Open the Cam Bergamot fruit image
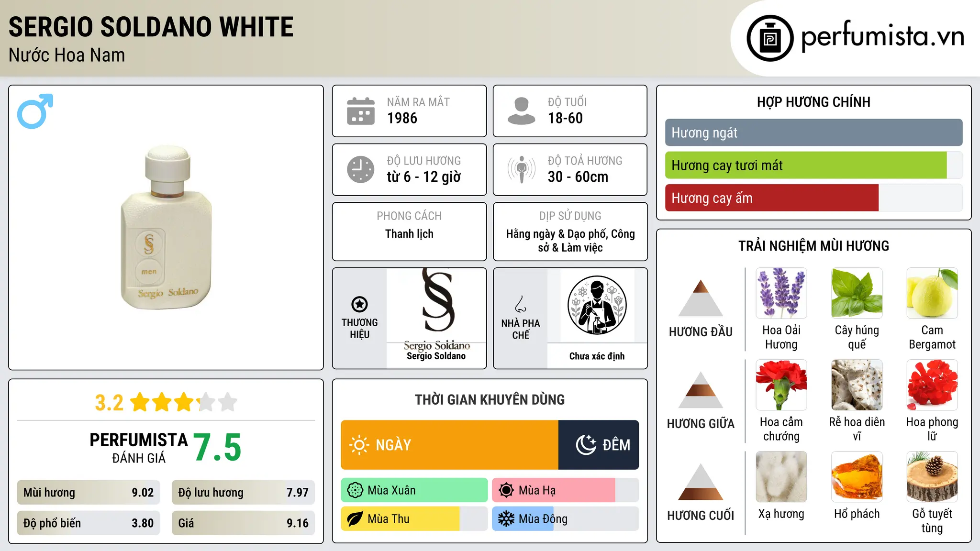 tap(932, 293)
